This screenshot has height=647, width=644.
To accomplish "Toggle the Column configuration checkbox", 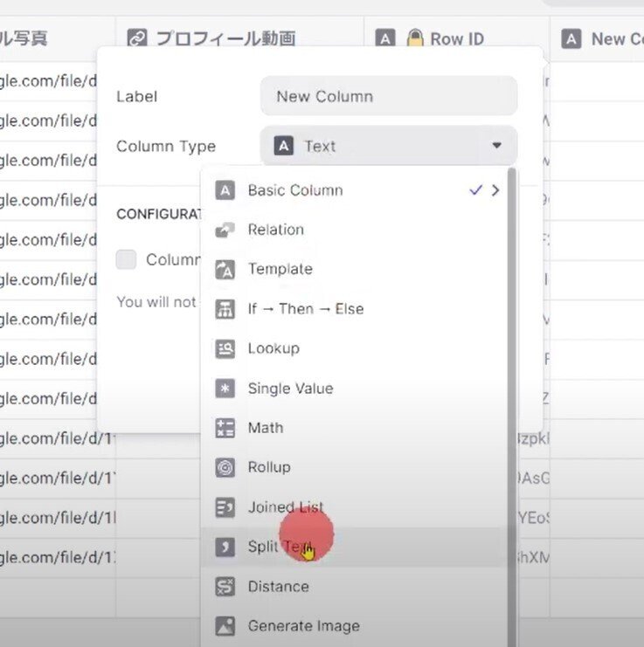I will click(127, 259).
